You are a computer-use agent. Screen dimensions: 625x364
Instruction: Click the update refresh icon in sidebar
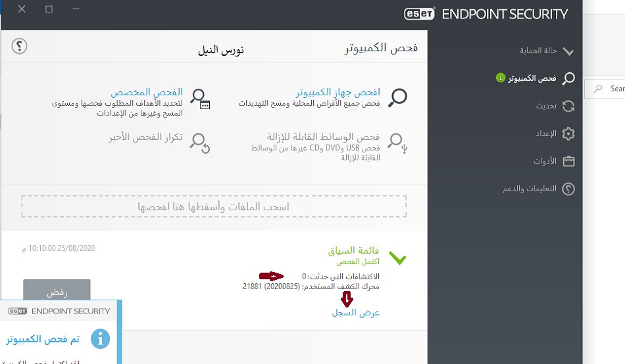pos(568,106)
